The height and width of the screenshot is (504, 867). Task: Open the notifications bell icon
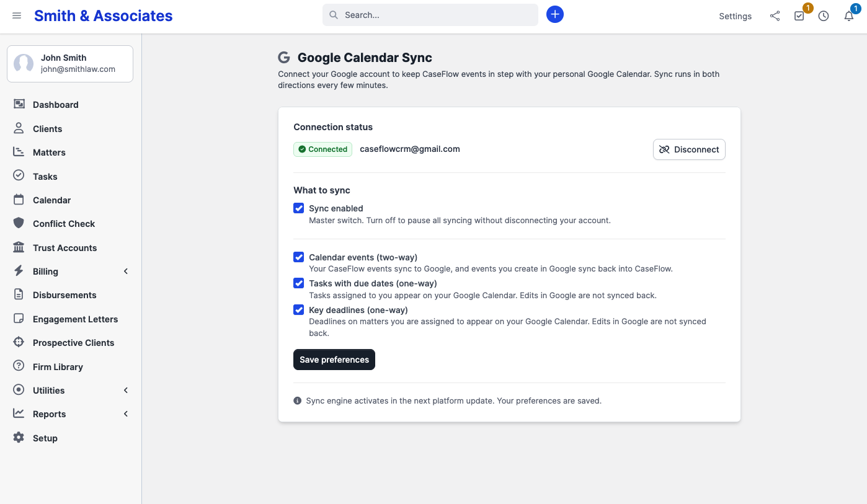[849, 16]
